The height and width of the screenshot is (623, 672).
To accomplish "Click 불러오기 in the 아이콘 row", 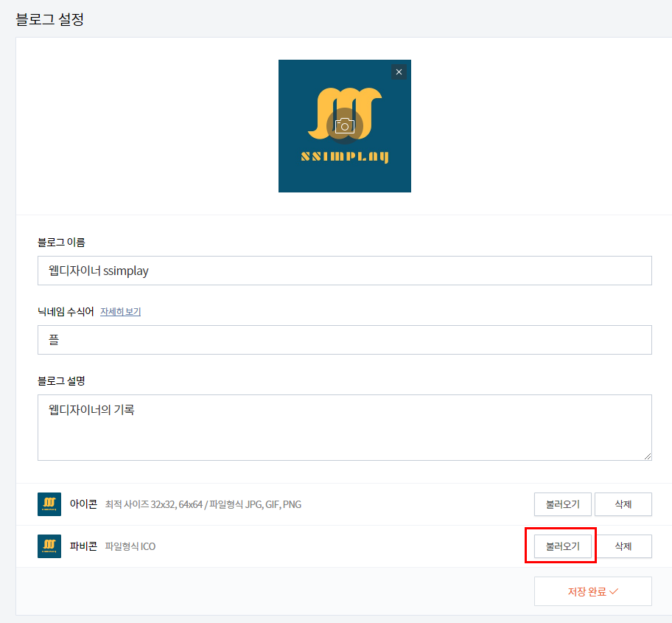I will (563, 504).
